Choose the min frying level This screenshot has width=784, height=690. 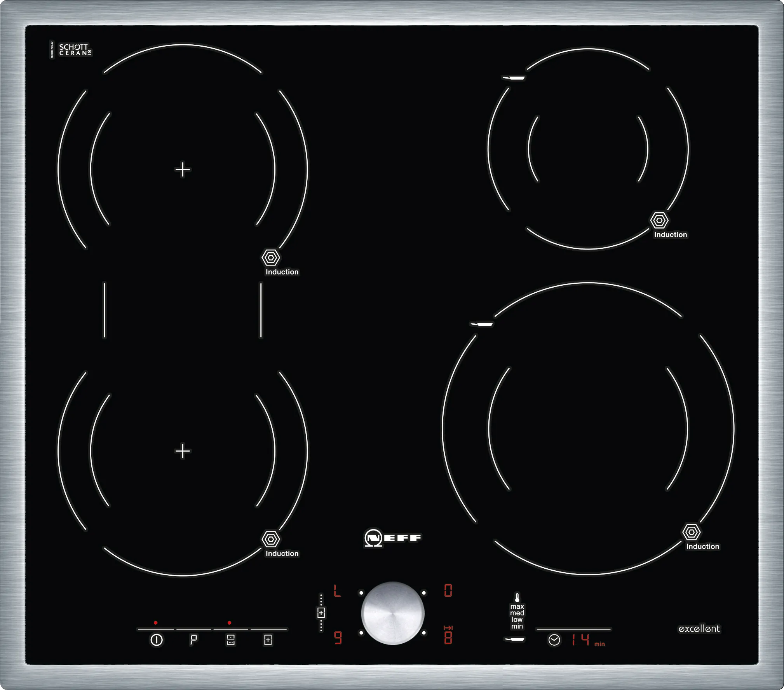pos(517,626)
